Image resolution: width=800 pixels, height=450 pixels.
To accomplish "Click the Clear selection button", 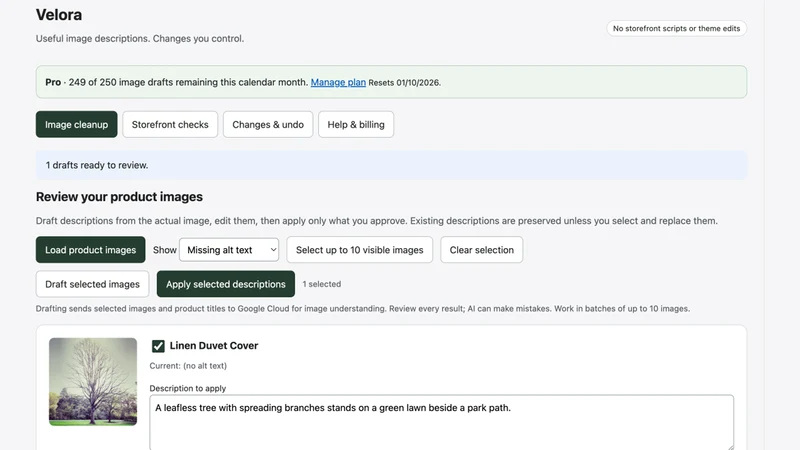I will point(482,250).
